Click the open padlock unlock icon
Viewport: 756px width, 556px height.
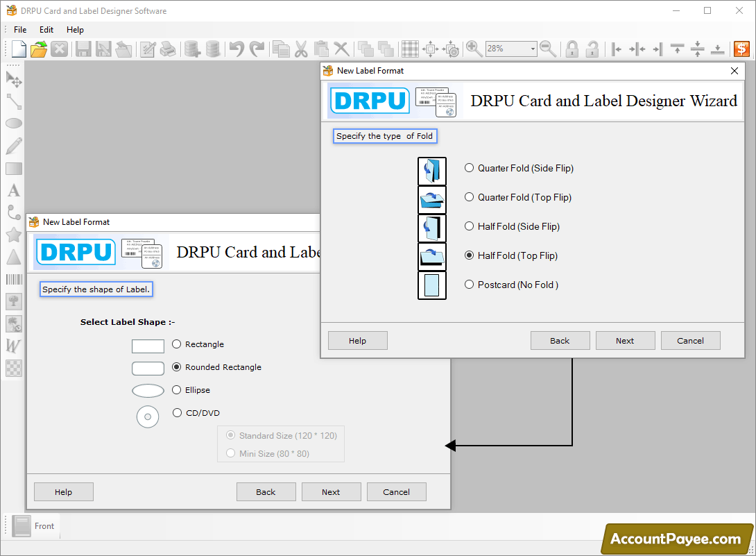[592, 49]
